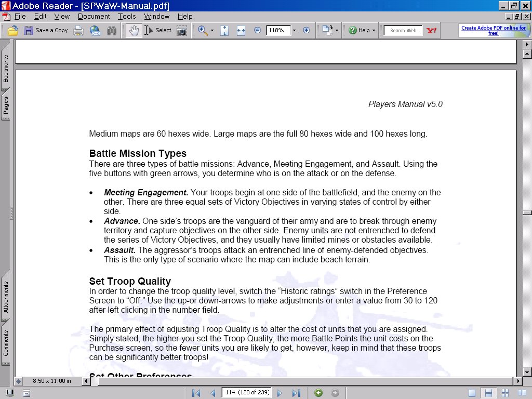Open the View menu
This screenshot has width=532, height=399.
(62, 16)
